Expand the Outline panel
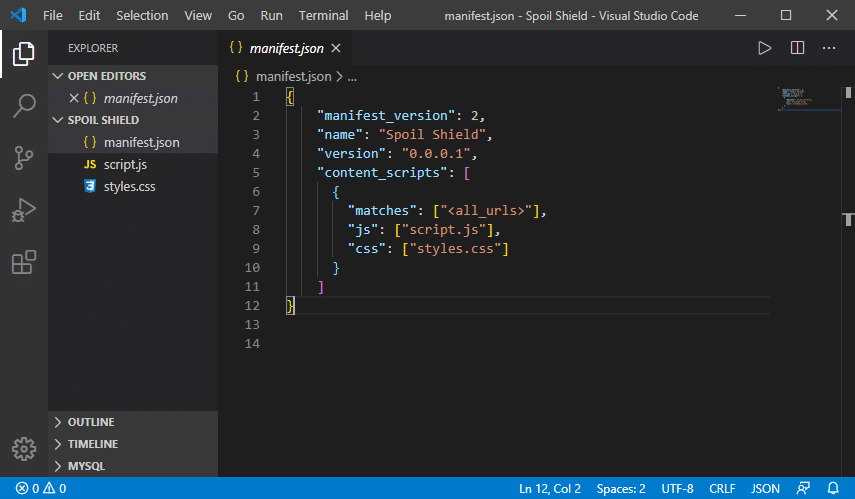 click(x=133, y=422)
